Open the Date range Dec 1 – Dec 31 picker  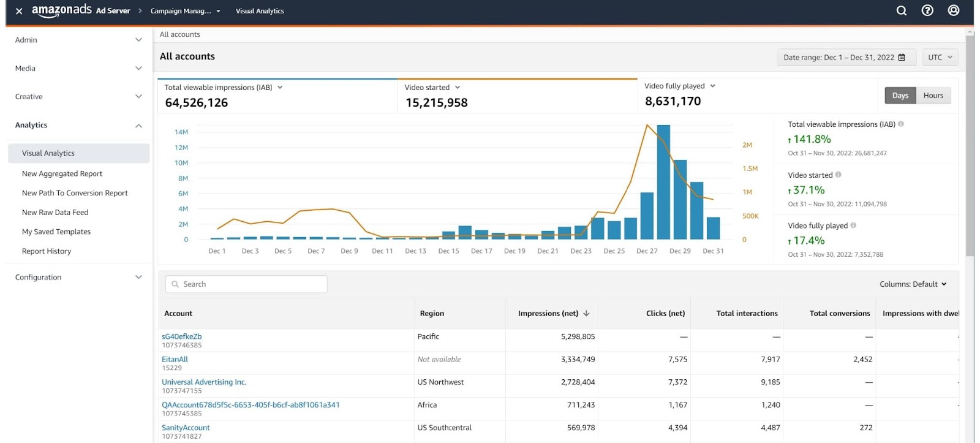(x=846, y=58)
